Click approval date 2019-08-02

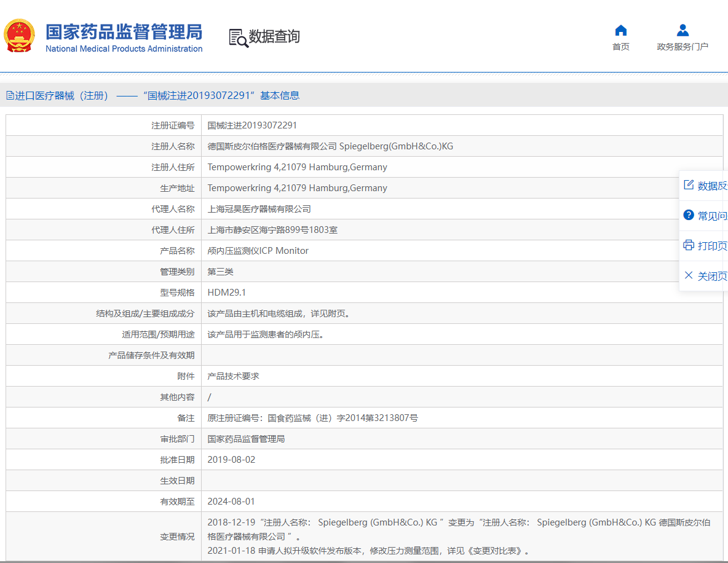231,460
